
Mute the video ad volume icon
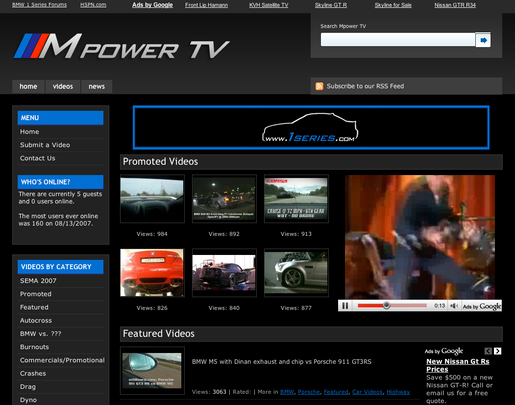click(453, 306)
